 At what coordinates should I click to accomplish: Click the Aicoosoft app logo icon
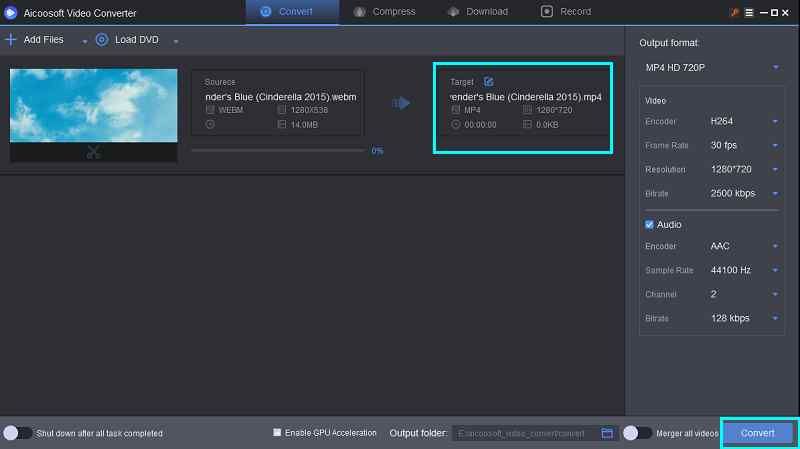12,12
